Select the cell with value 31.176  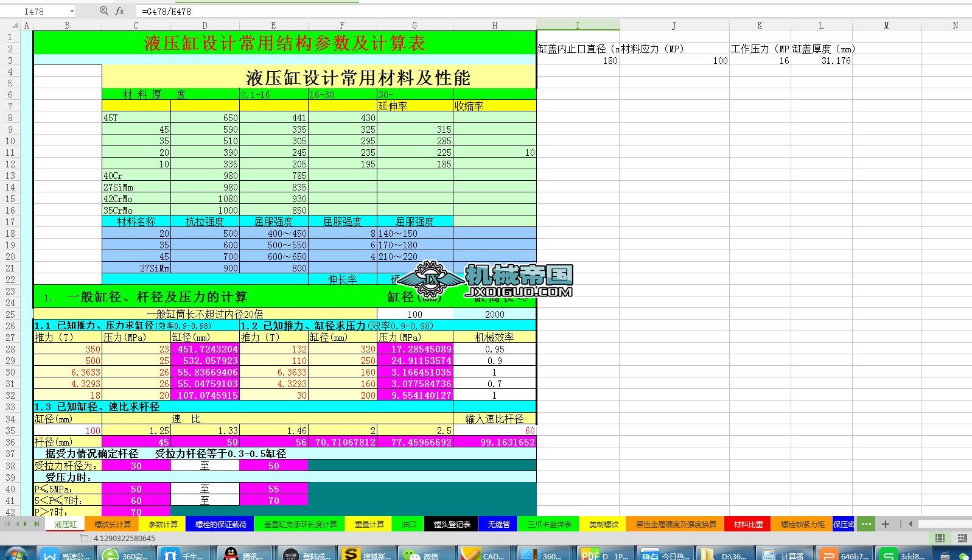coord(821,60)
